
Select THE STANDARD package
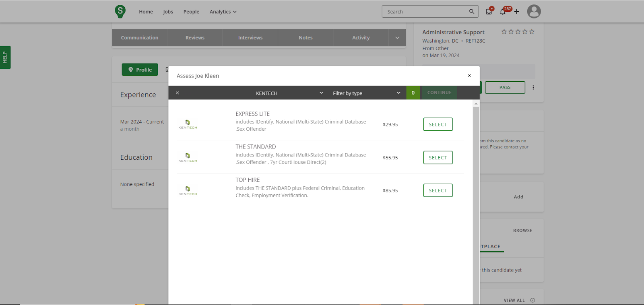(438, 157)
